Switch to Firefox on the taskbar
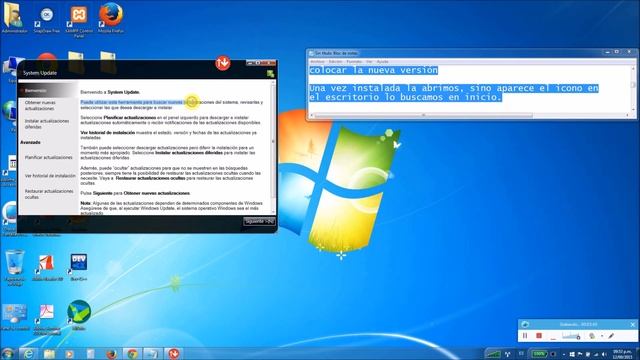 (111, 354)
